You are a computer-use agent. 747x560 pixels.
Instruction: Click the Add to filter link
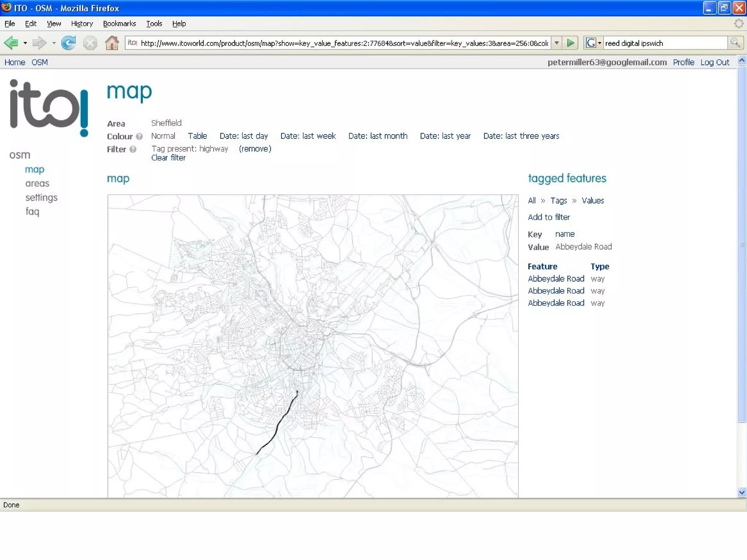pos(549,217)
